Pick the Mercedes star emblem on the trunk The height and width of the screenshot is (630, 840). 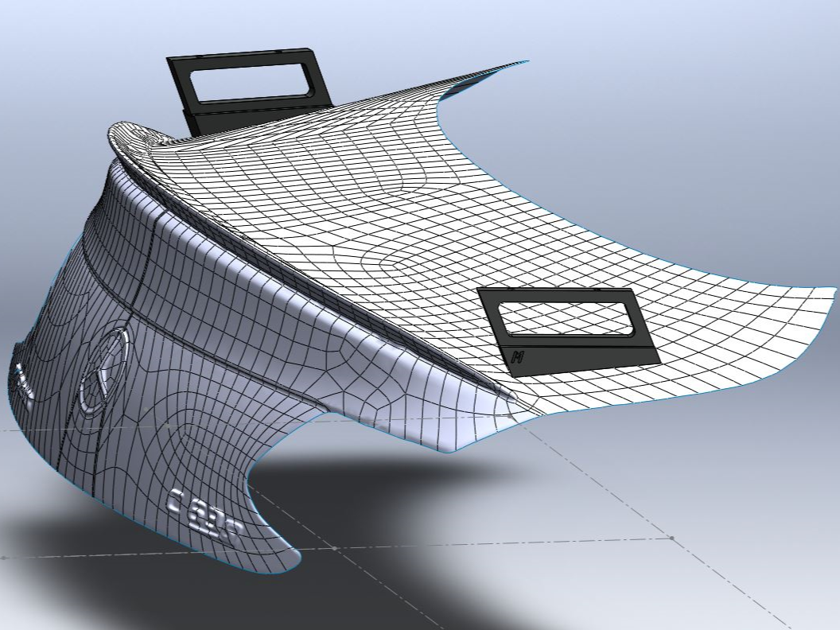pos(104,371)
